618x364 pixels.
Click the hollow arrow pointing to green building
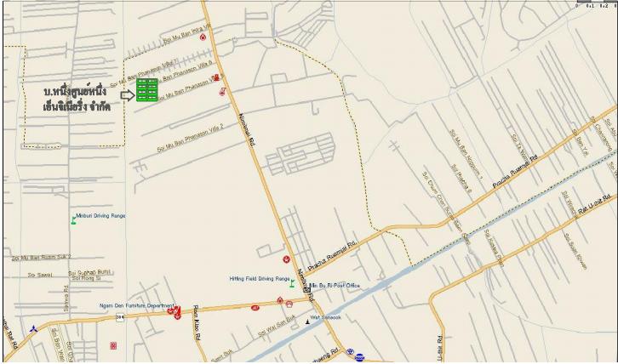point(128,95)
